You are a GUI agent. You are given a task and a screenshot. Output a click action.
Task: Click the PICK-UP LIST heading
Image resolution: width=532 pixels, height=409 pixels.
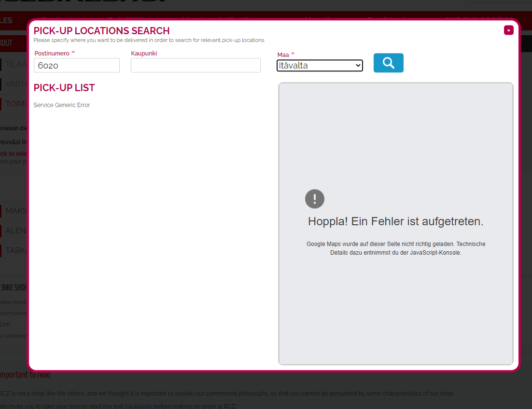tap(64, 88)
